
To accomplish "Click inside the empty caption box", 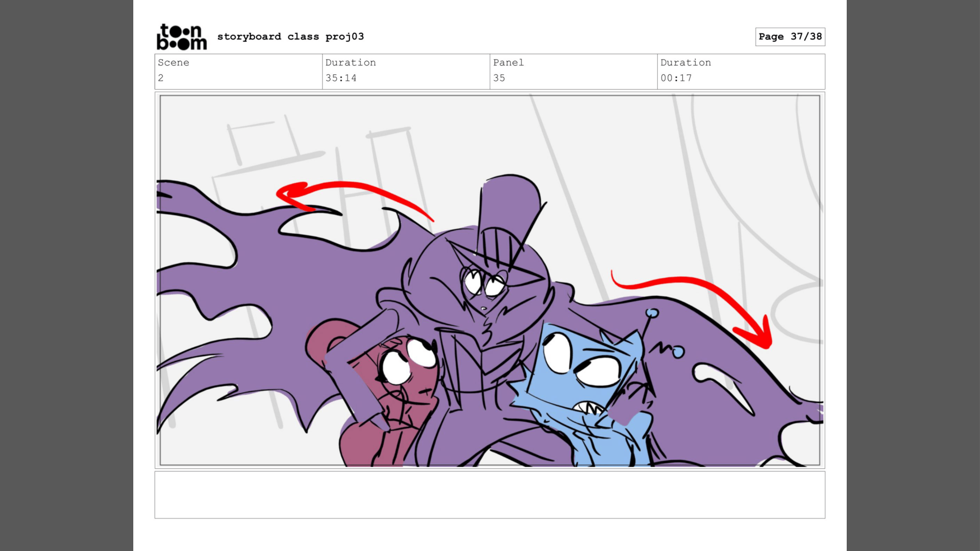I will 490,495.
